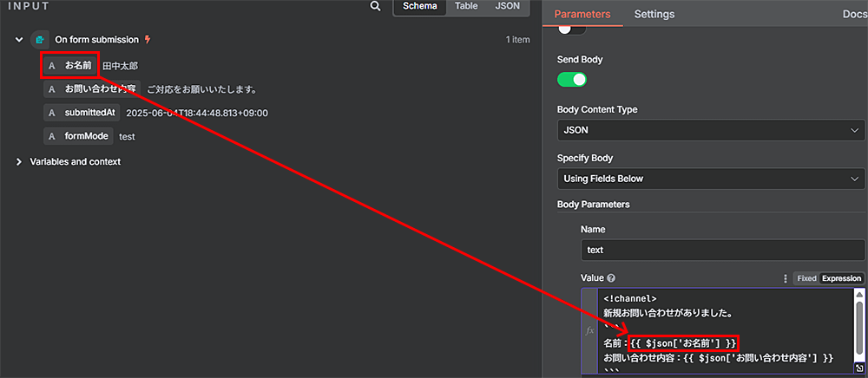Switch INPUT view to JSON
Image resolution: width=868 pixels, height=378 pixels.
(x=507, y=7)
